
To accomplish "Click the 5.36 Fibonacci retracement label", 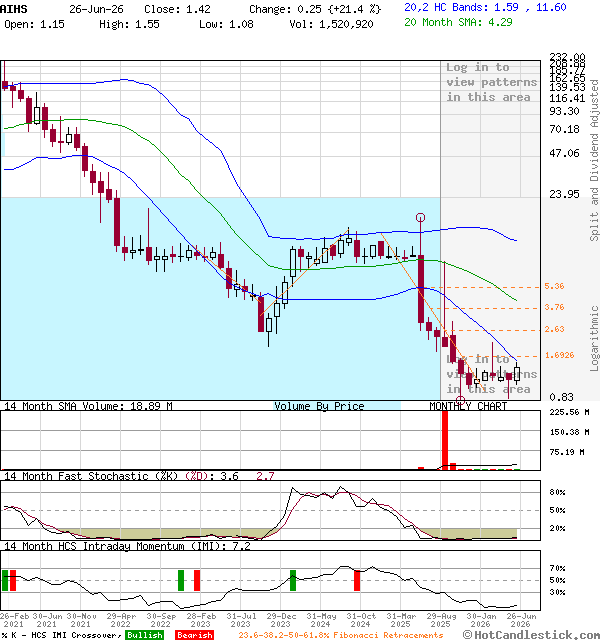I will pyautogui.click(x=554, y=286).
